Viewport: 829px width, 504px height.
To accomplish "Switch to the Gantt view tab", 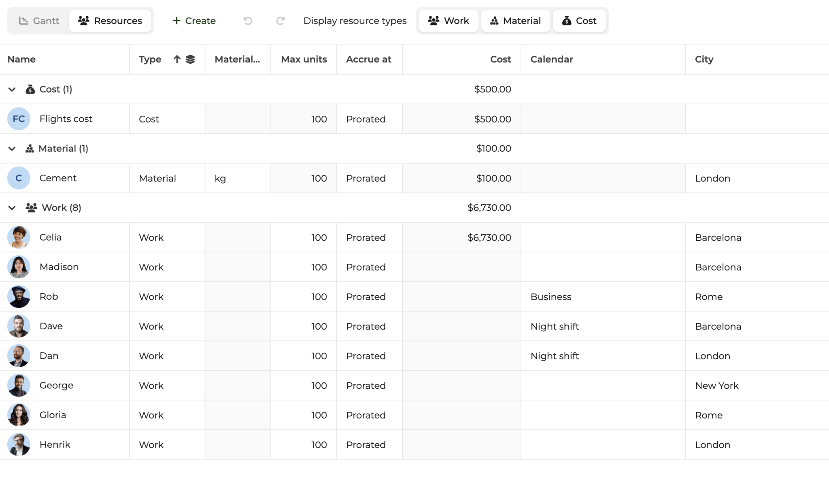I will click(x=39, y=21).
